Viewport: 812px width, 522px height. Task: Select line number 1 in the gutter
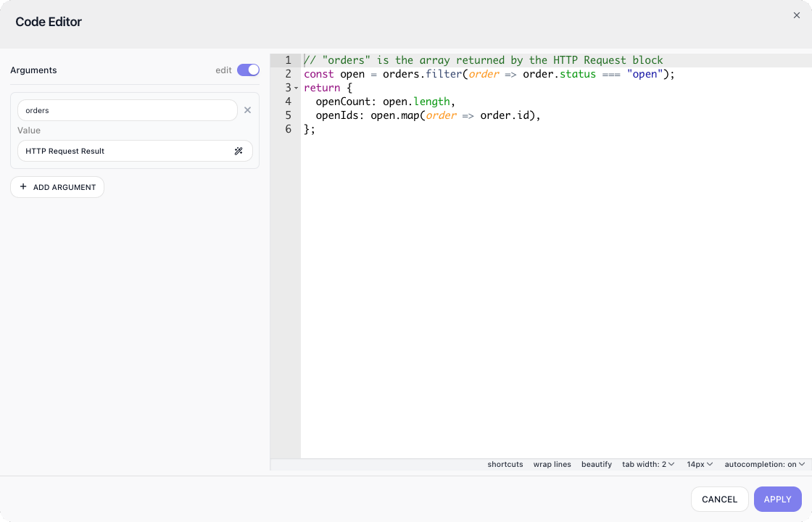289,60
